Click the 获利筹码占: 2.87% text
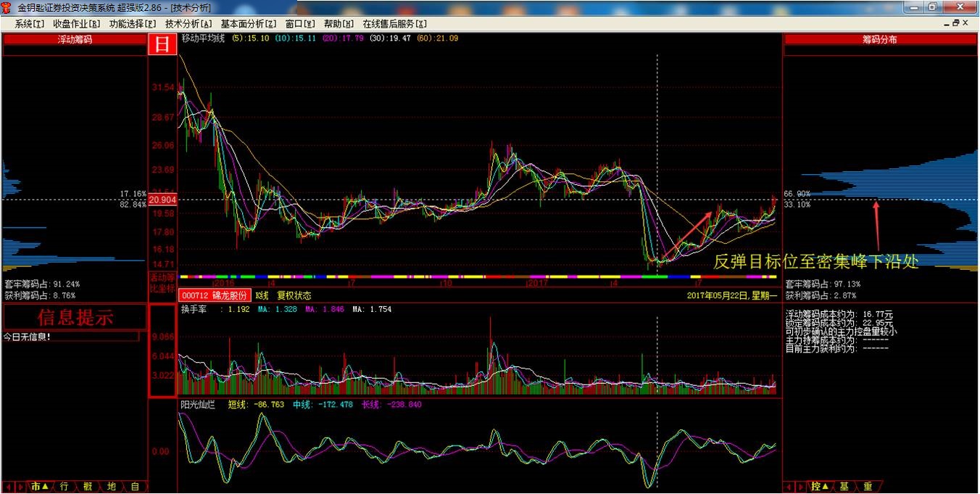 click(x=821, y=296)
